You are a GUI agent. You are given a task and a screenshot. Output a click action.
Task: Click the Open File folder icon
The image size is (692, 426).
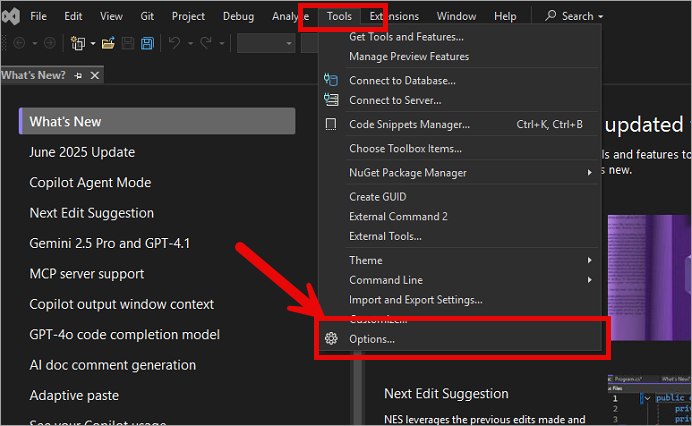click(x=108, y=43)
